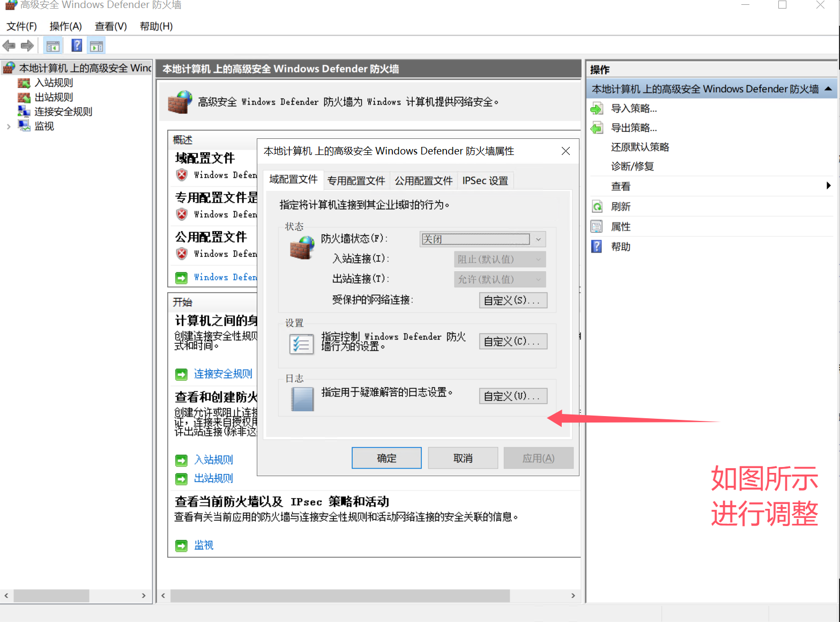Click the 应用(A) button
Screen dimensions: 840x622
tap(539, 458)
